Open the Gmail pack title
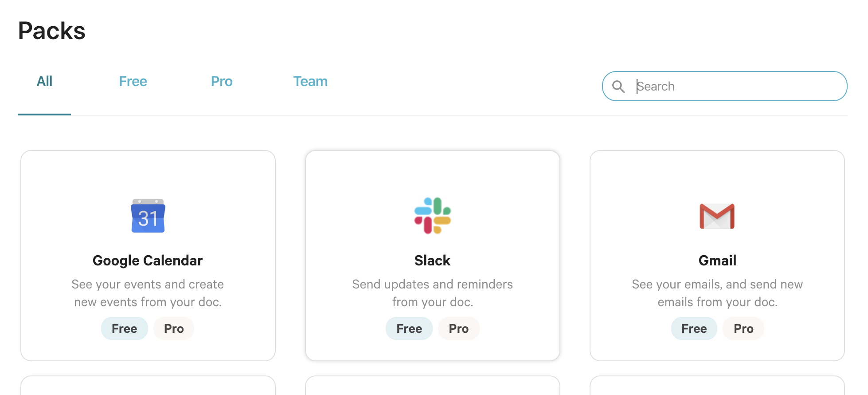 pyautogui.click(x=717, y=261)
